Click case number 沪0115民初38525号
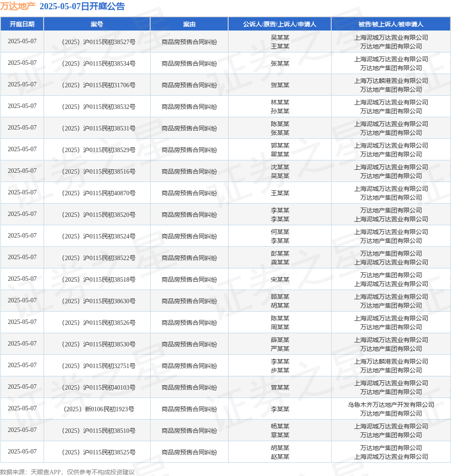Viewport: 451px width, 476px height. click(99, 452)
